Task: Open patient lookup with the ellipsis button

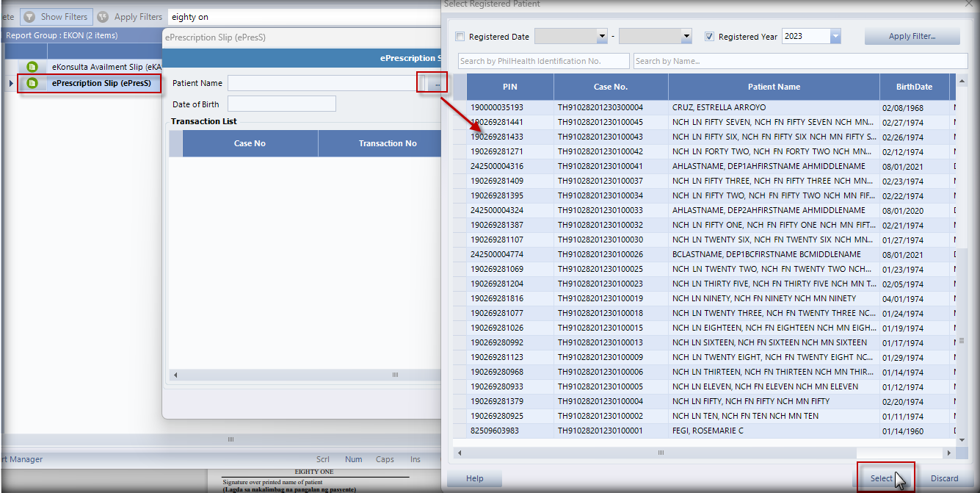Action: click(437, 84)
